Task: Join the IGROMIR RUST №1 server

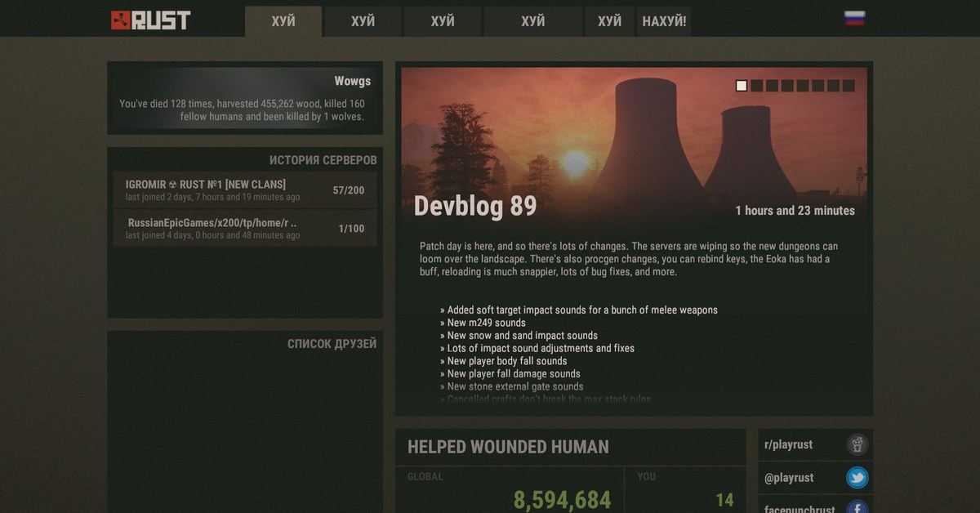Action: coord(245,190)
